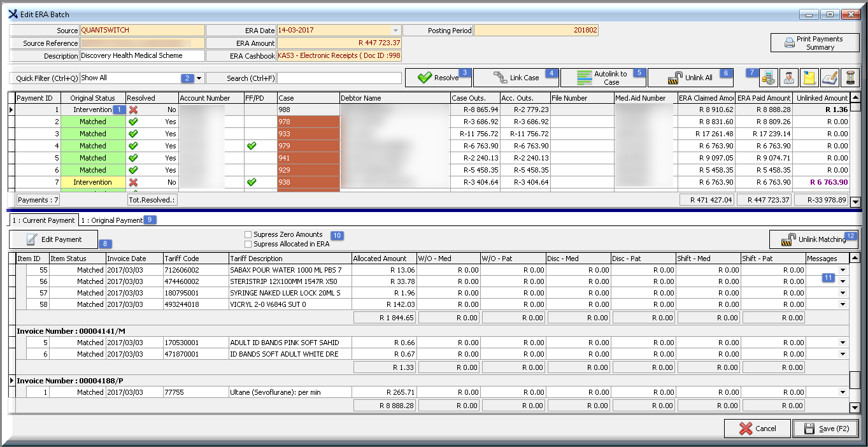868x447 pixels.
Task: Click green check resolved icon for payment 6
Action: [x=133, y=170]
